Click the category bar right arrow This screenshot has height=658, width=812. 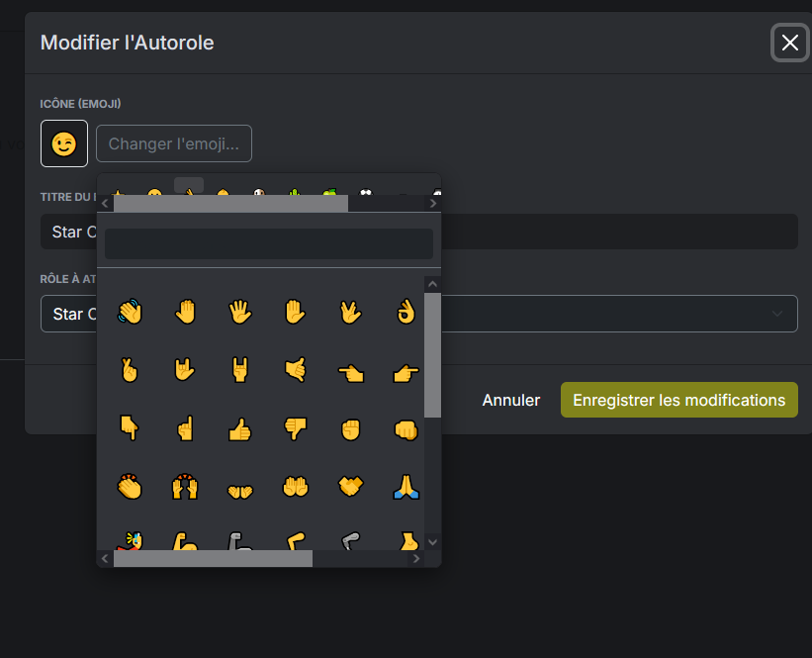tap(433, 204)
